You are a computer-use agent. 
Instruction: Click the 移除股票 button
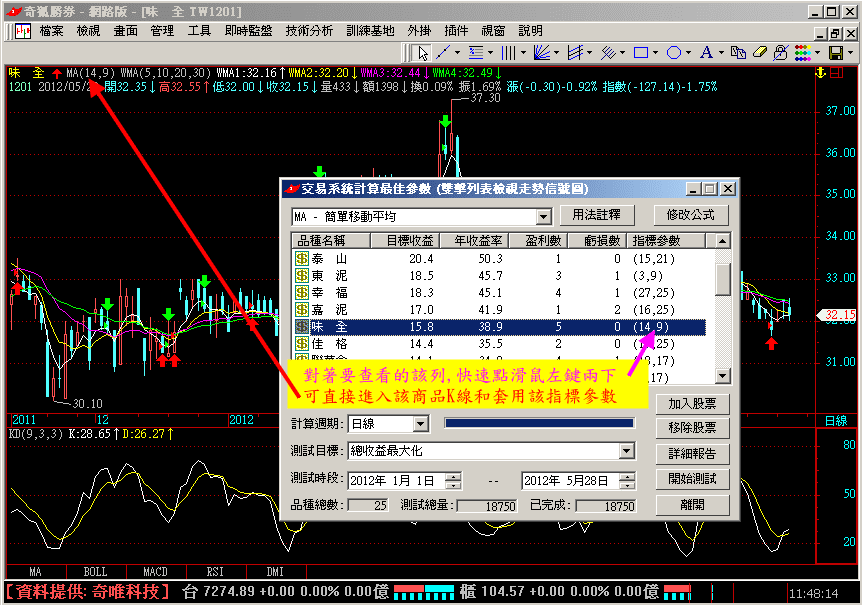pyautogui.click(x=693, y=428)
